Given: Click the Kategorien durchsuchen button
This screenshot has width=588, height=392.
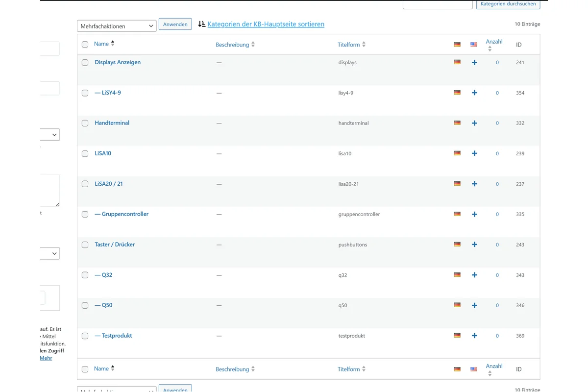Looking at the screenshot, I should 508,4.
